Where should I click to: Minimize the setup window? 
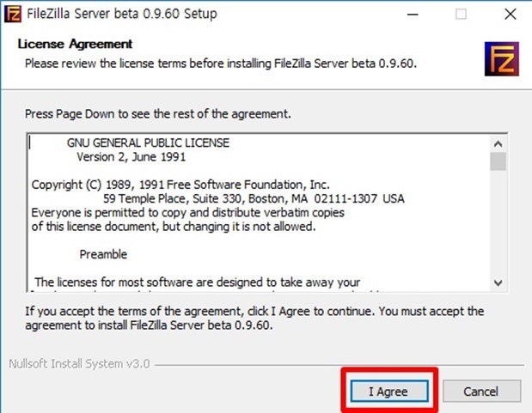413,15
